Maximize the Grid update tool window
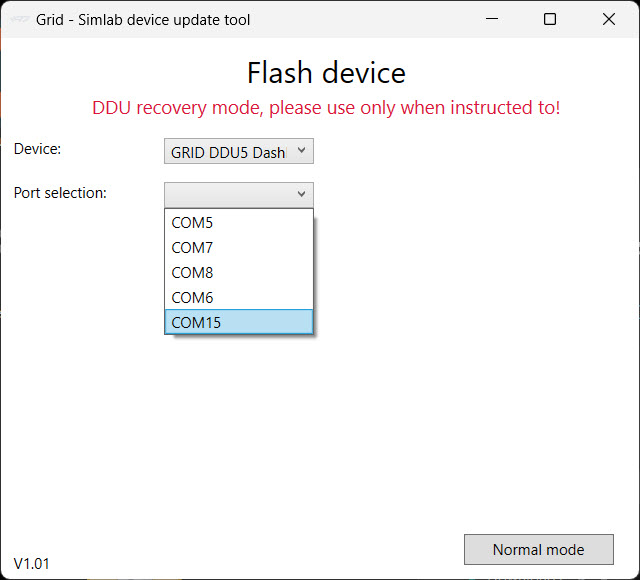Viewport: 640px width, 580px height. tap(550, 19)
